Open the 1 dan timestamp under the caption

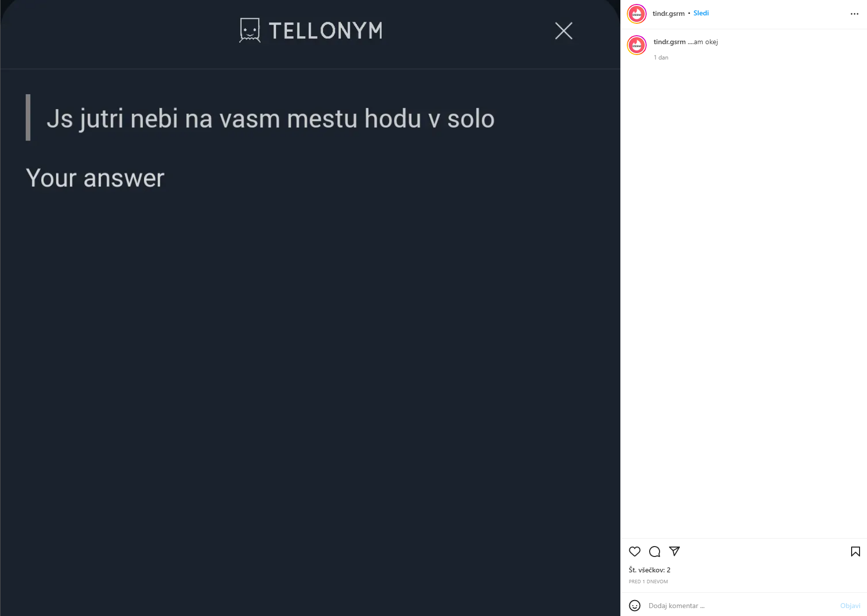click(x=661, y=57)
